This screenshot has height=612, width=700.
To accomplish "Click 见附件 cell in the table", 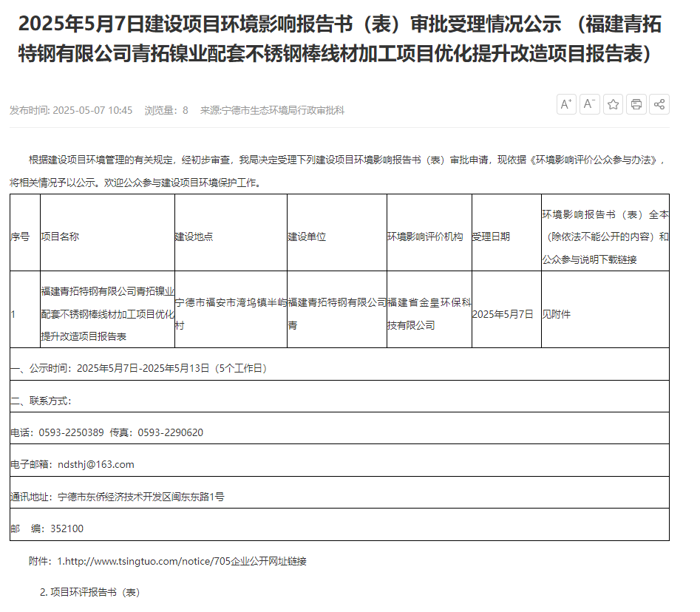I will coord(557,314).
